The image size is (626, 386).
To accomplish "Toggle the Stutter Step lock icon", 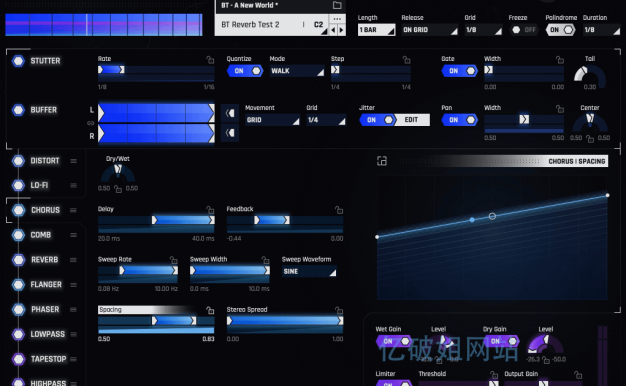I will tap(406, 60).
